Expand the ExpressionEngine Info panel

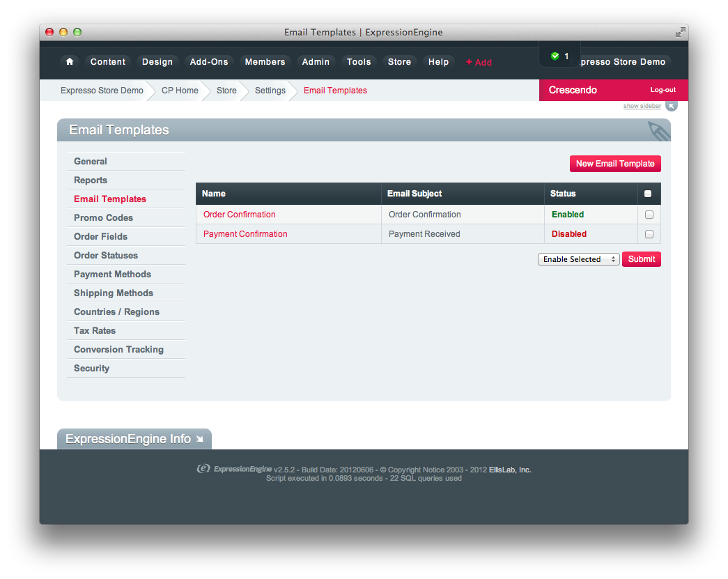tap(134, 439)
